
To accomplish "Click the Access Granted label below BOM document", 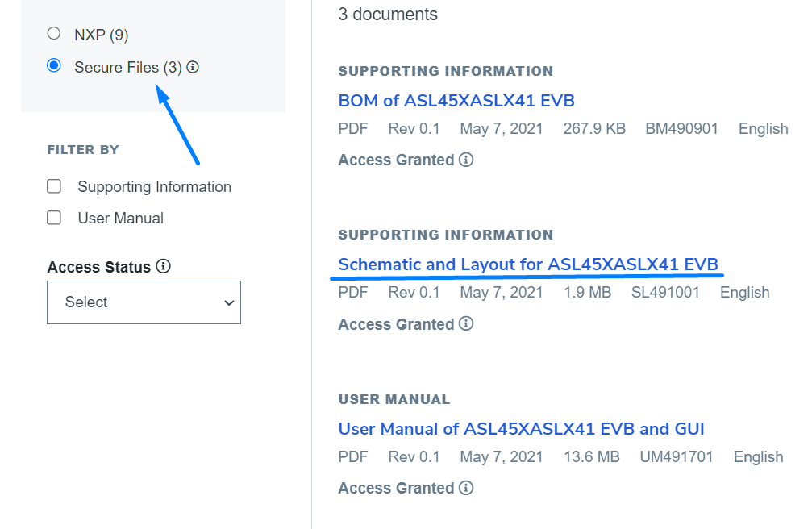I will click(394, 160).
